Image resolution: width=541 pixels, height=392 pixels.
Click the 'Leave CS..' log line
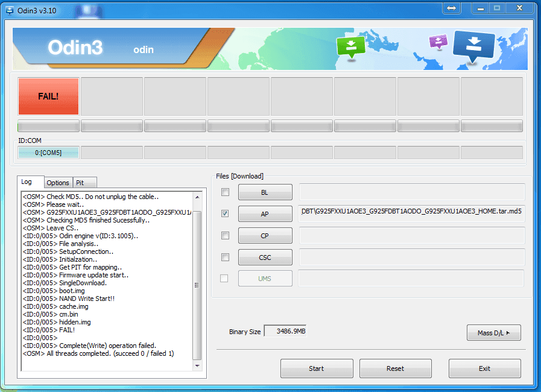[51, 228]
